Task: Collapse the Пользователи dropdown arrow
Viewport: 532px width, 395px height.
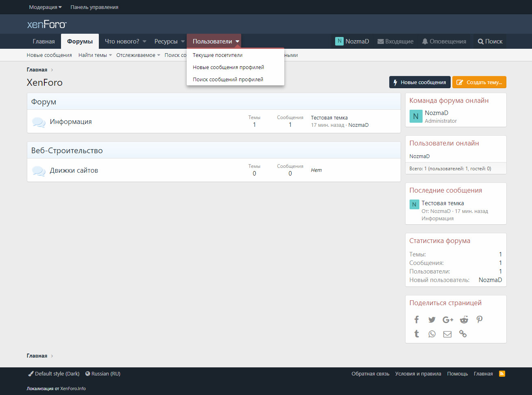Action: tap(238, 41)
